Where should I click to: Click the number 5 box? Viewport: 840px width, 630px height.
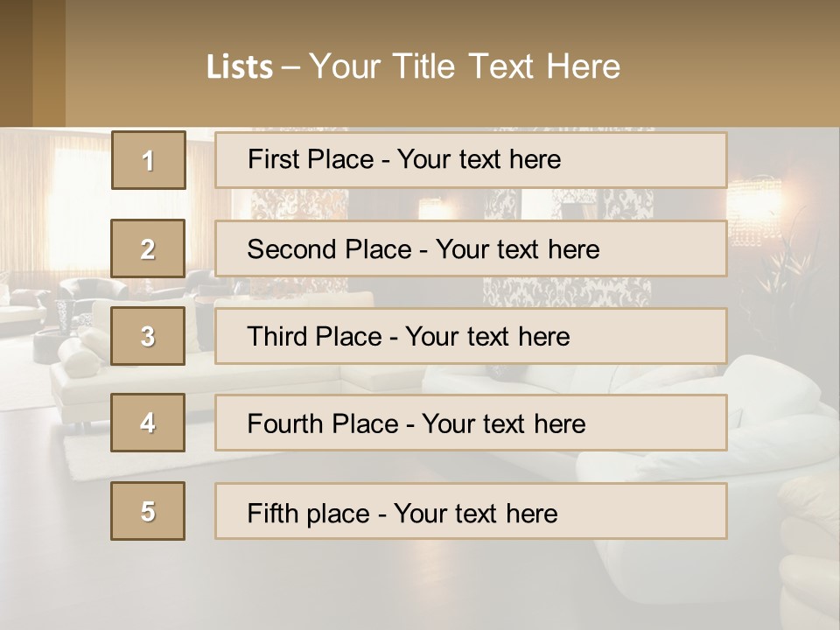[x=148, y=511]
